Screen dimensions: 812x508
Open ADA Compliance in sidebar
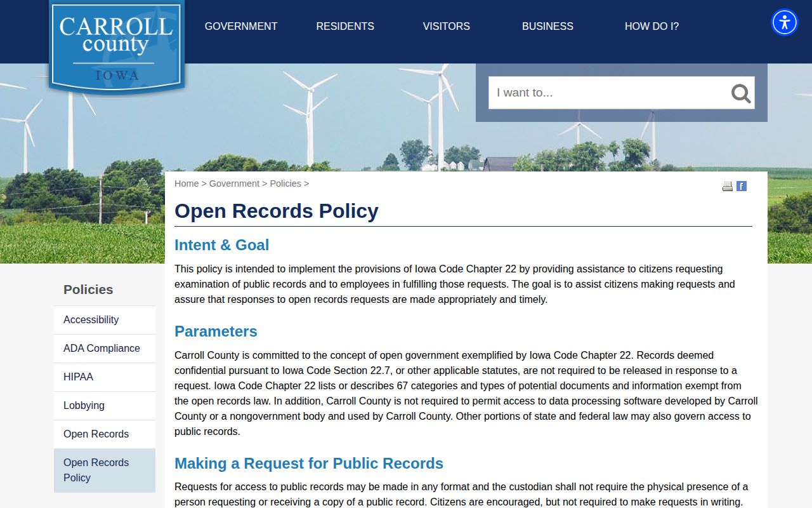(105, 349)
